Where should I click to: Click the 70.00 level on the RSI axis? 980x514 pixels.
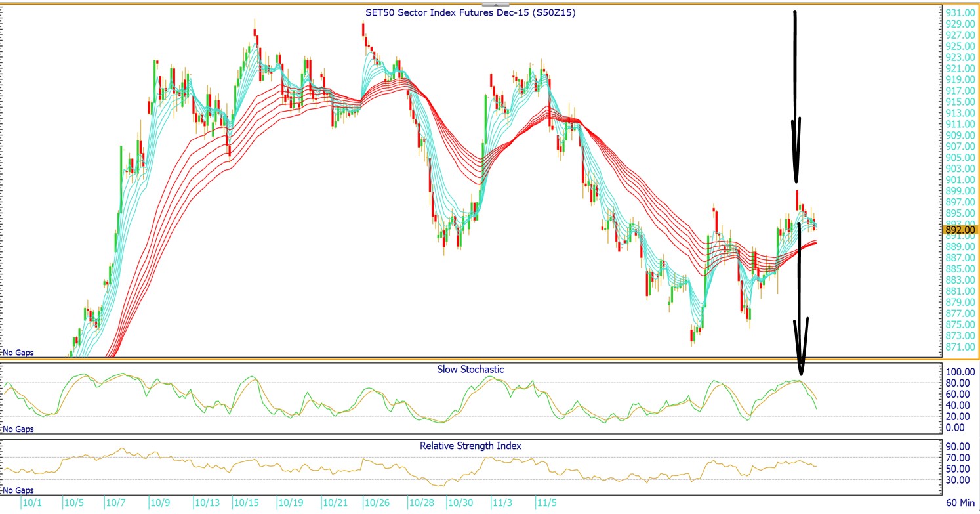click(958, 458)
